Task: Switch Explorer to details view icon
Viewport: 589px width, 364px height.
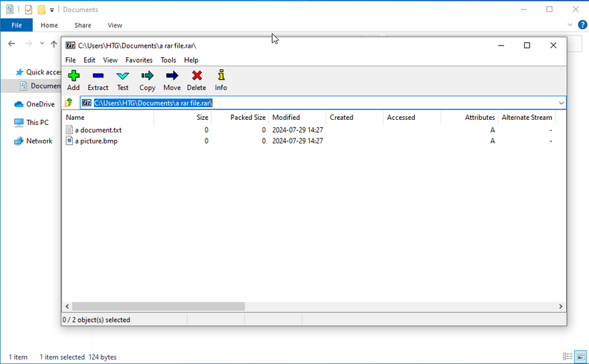Action: click(x=568, y=356)
